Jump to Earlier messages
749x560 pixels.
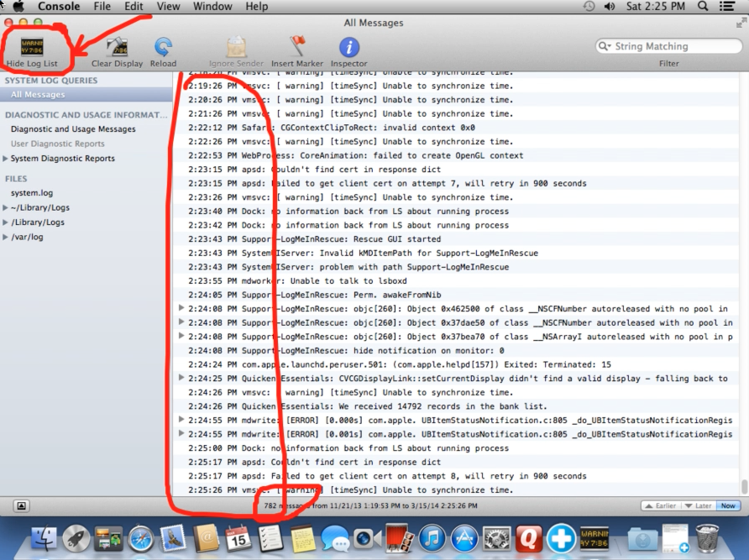[x=660, y=505]
